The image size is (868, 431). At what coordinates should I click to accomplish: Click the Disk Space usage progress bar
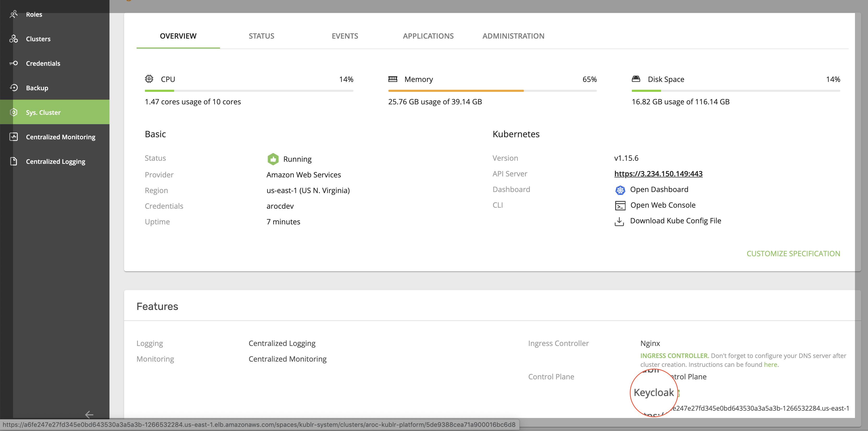[736, 91]
